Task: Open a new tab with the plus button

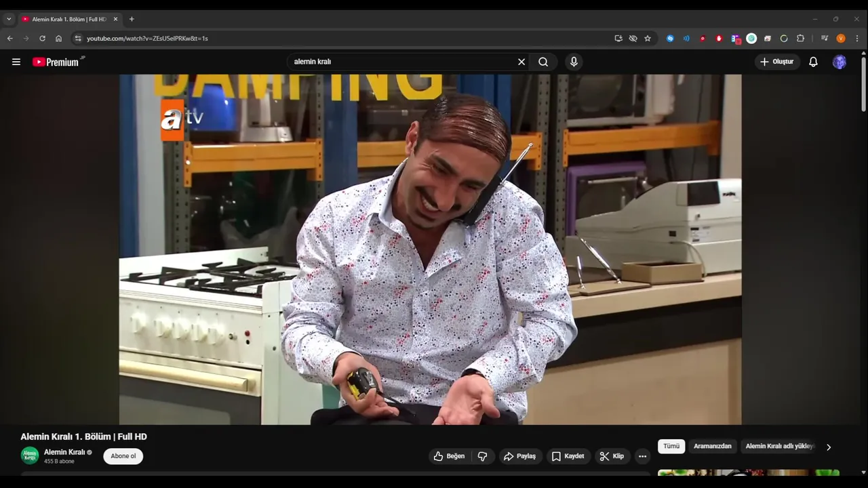Action: [x=132, y=19]
